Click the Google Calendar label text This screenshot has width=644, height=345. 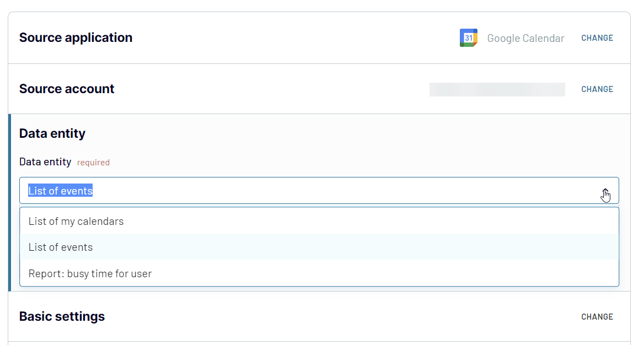[525, 38]
